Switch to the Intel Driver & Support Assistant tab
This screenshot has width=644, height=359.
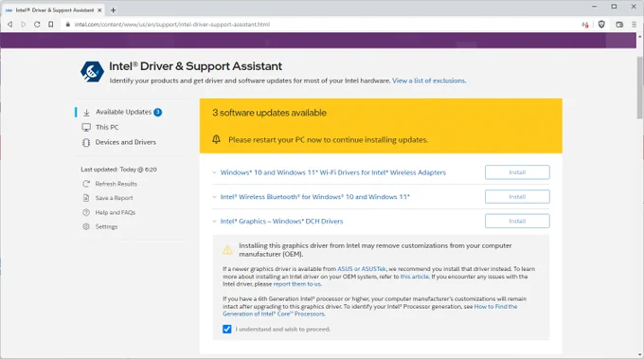[x=53, y=9]
